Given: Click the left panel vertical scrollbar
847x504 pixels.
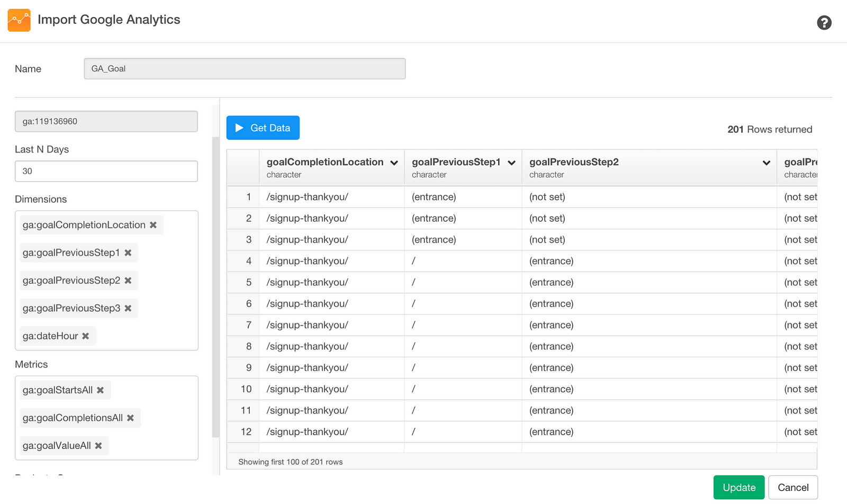Looking at the screenshot, I should [x=215, y=287].
